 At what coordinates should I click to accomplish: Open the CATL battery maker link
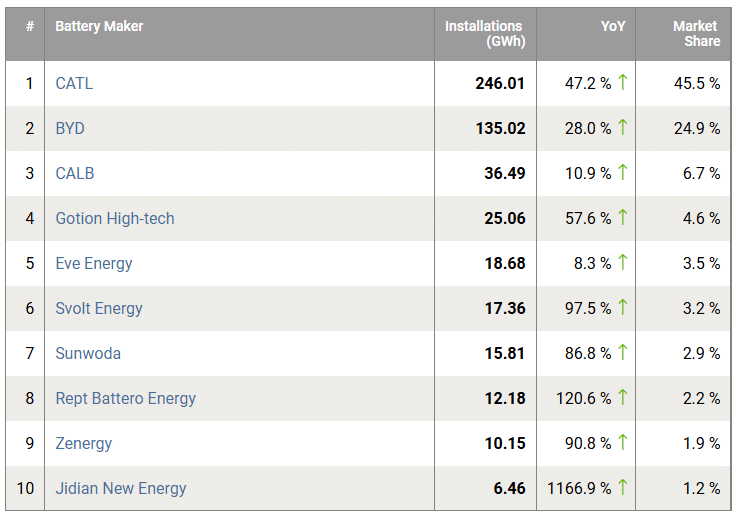pyautogui.click(x=74, y=83)
